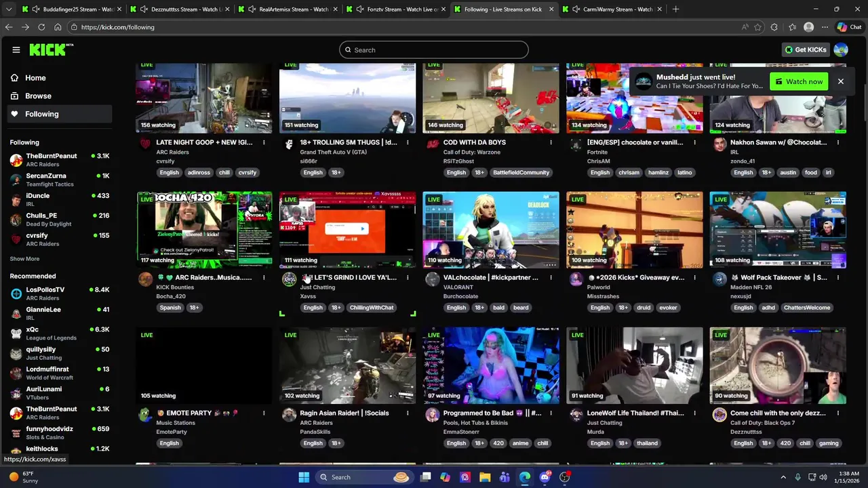
Task: Open the VALORANT Burchocolate stream thumbnail
Action: coord(491,230)
